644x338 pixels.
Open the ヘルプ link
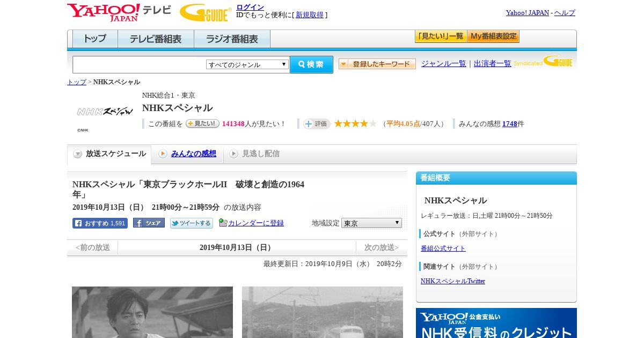pyautogui.click(x=565, y=12)
